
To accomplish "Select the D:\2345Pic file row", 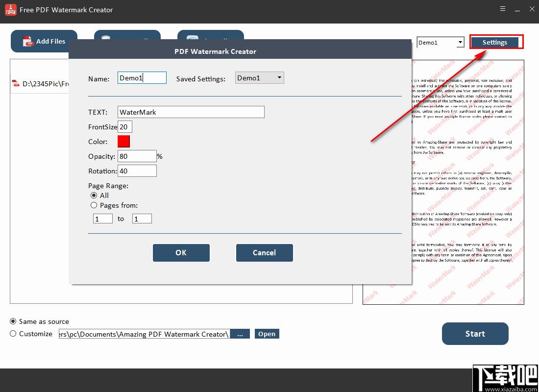I will coord(40,84).
